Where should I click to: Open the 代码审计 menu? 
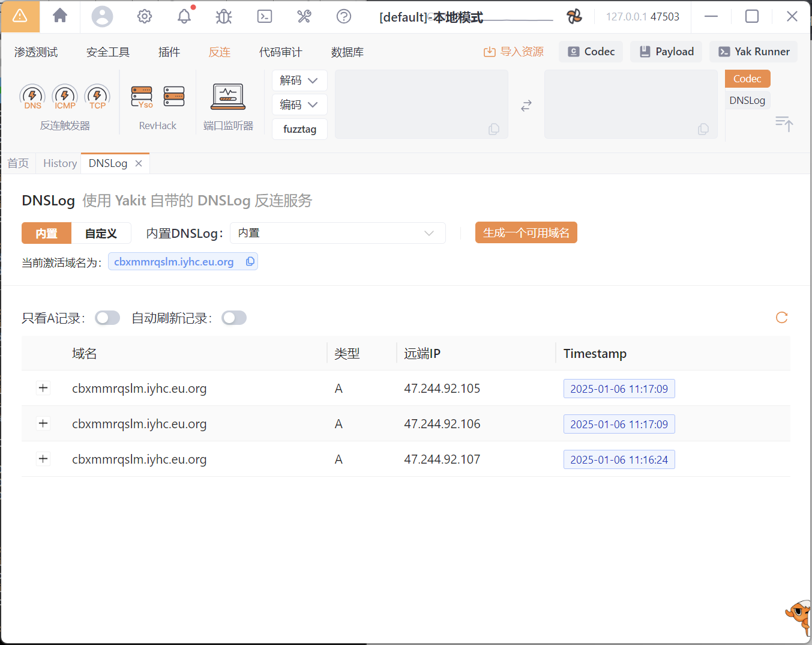coord(281,52)
